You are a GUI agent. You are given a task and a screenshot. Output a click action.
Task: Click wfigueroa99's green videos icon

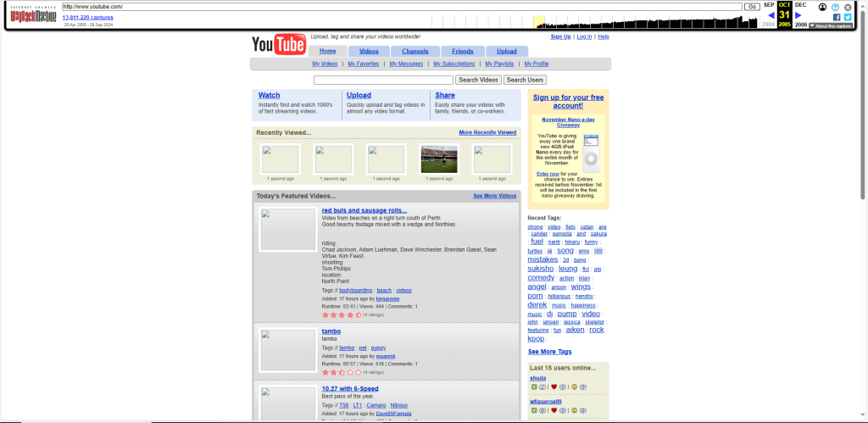tap(534, 410)
